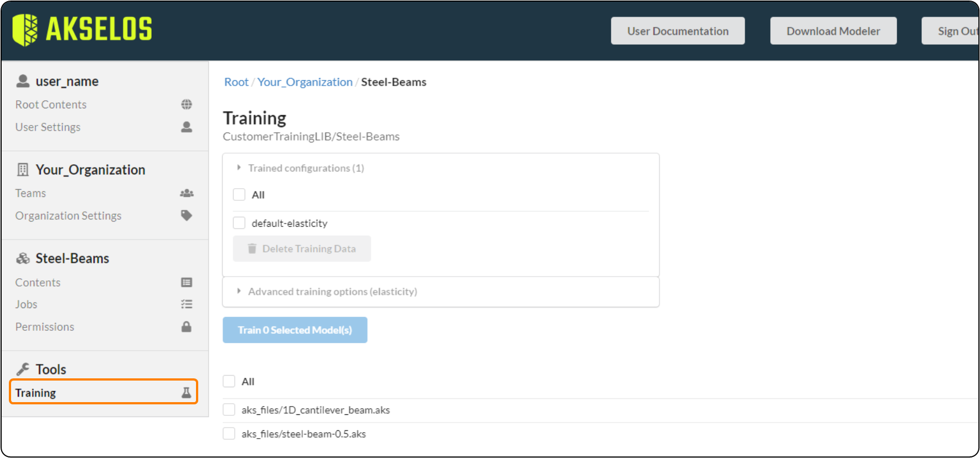Click the Akselos logo
Image resolution: width=980 pixels, height=458 pixels.
(x=82, y=29)
